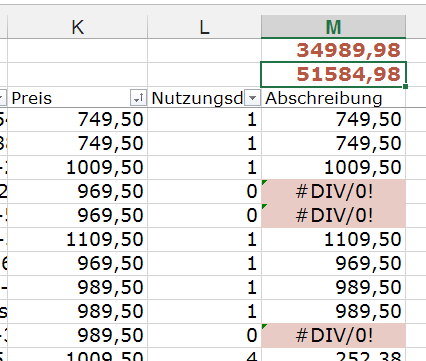Image resolution: width=426 pixels, height=361 pixels.
Task: Select column L header
Action: (x=204, y=27)
